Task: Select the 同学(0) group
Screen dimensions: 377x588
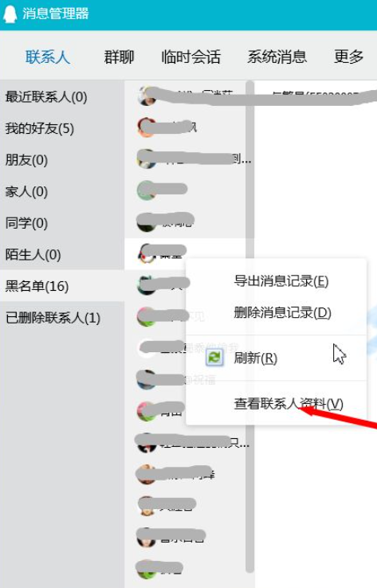Action: (x=26, y=223)
